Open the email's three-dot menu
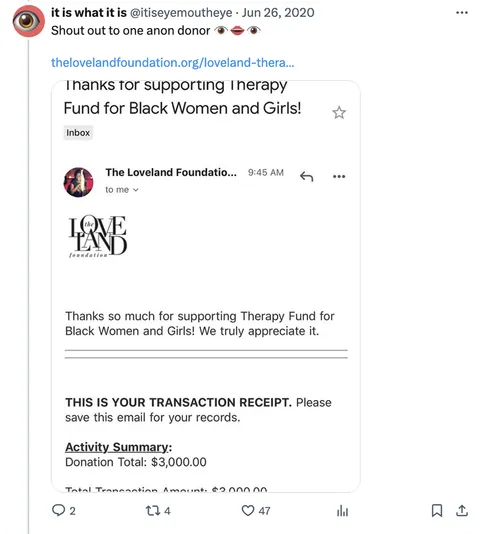The image size is (480, 534). (x=339, y=176)
